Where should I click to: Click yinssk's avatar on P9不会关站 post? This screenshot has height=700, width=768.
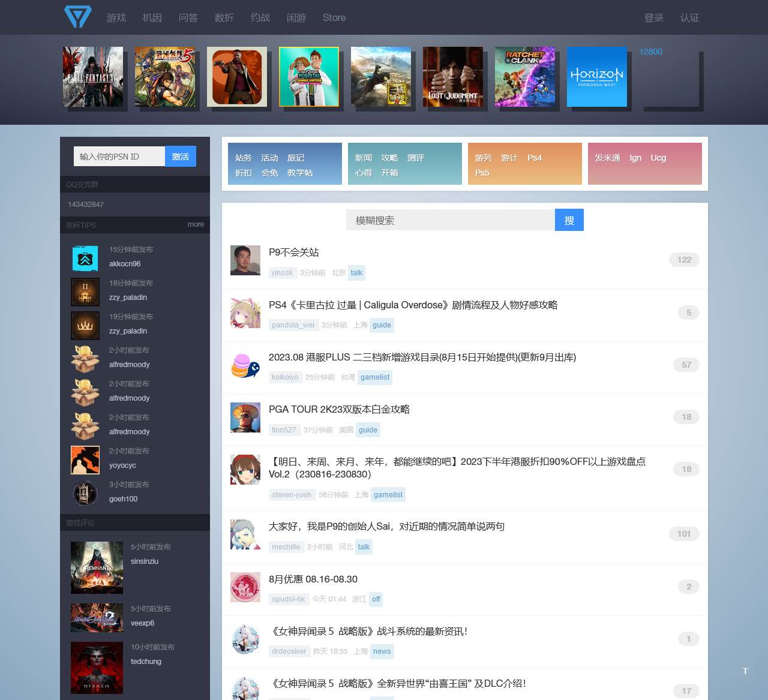point(245,260)
